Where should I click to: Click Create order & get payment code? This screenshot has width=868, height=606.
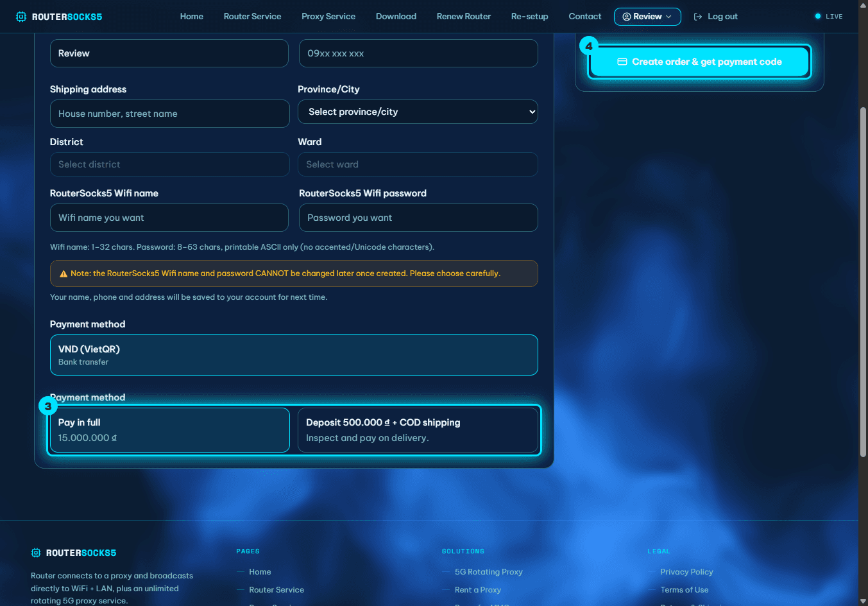point(699,62)
